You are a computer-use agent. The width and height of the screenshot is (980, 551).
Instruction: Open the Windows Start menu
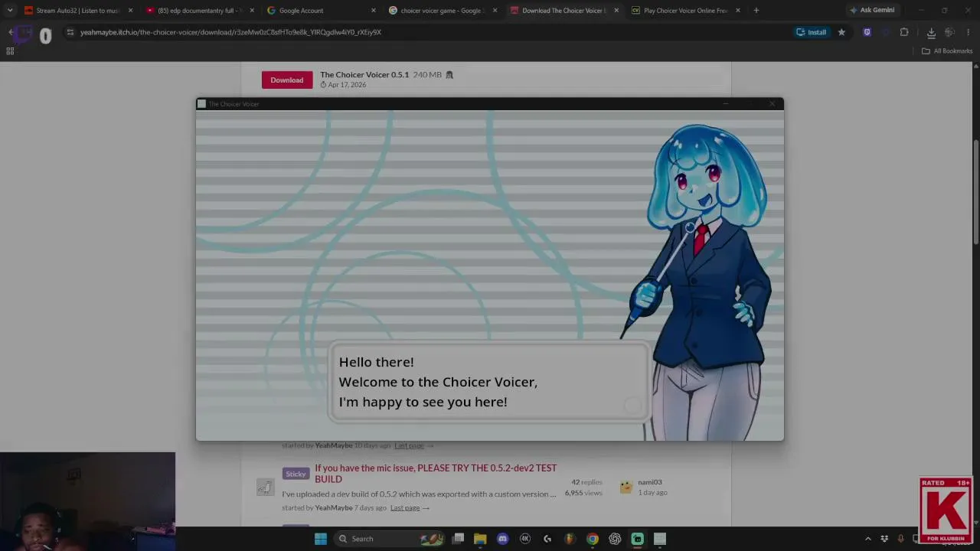pyautogui.click(x=321, y=539)
